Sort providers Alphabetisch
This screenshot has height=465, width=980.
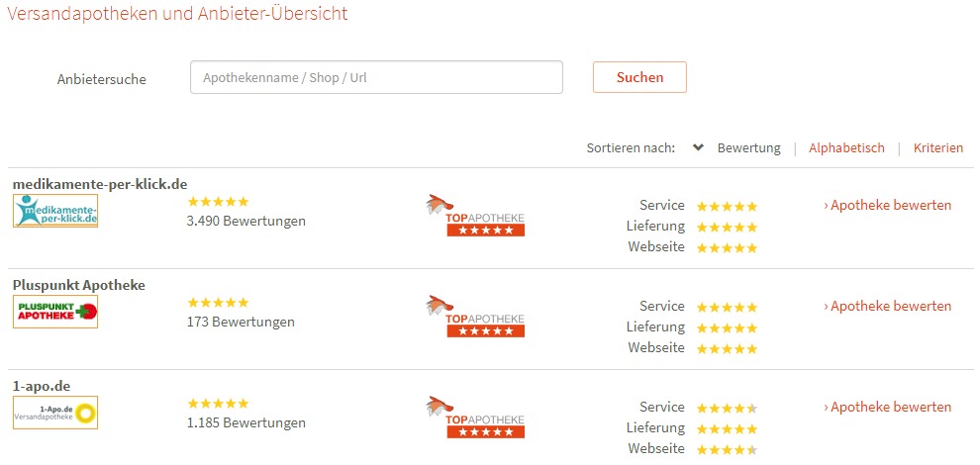[x=846, y=148]
